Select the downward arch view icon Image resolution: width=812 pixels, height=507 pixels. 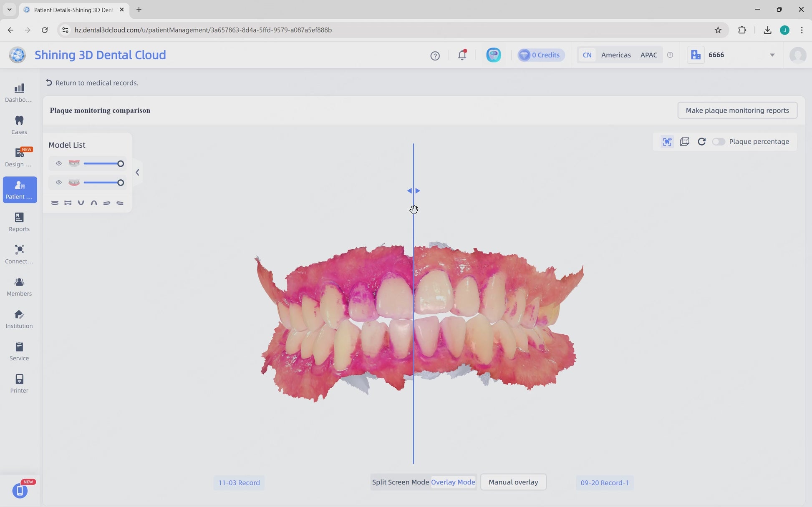81,203
